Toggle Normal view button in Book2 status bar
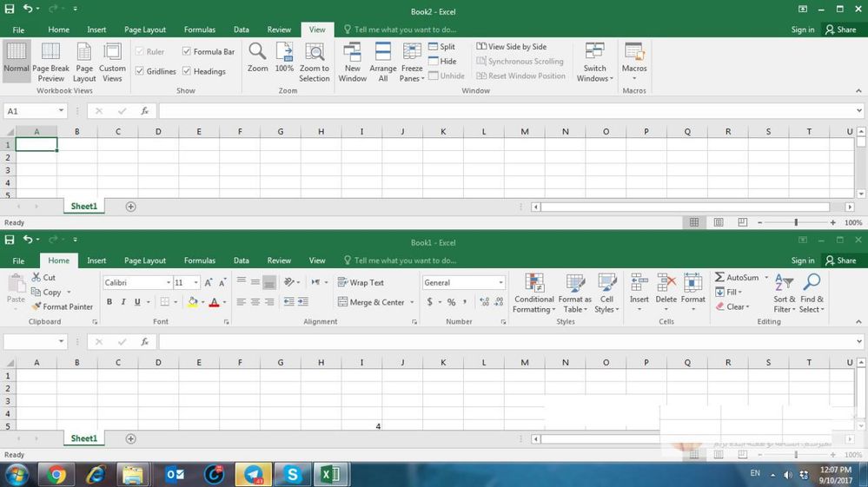The image size is (868, 487). [694, 222]
